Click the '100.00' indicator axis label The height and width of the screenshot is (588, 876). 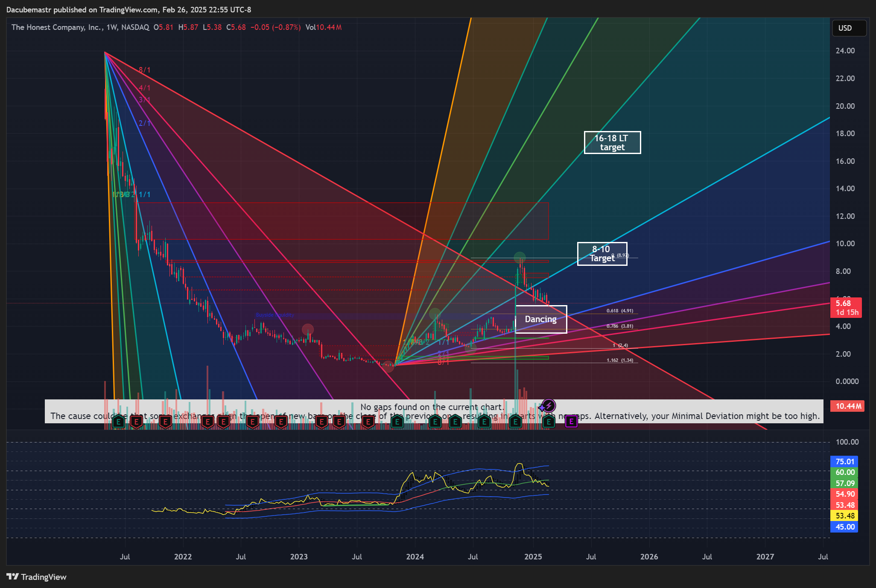[847, 442]
